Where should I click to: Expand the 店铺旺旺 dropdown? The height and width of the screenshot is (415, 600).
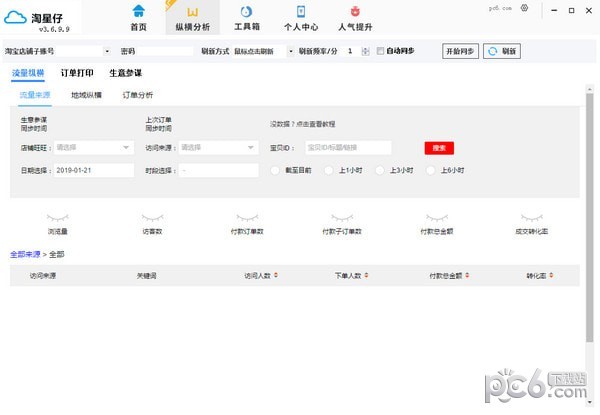click(126, 147)
